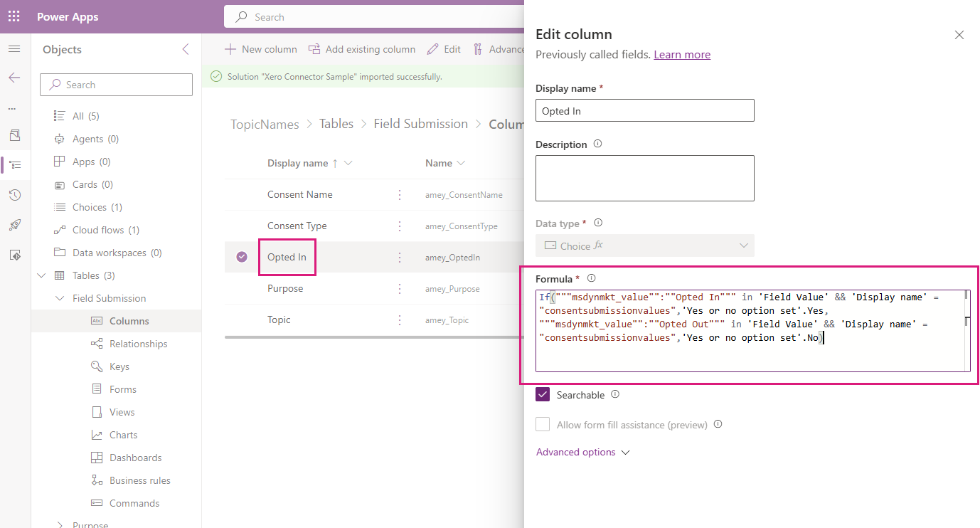Open Display name column sort dropdown
The width and height of the screenshot is (980, 528).
(x=348, y=163)
